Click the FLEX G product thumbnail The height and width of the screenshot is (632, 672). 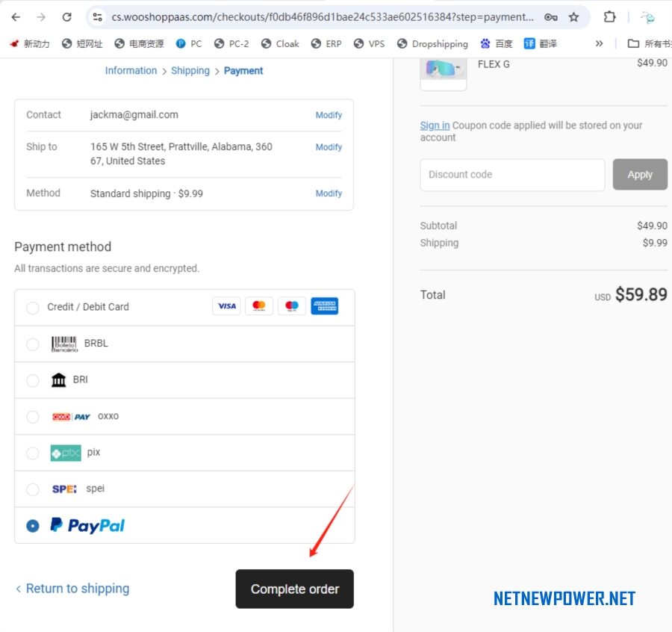pos(444,73)
